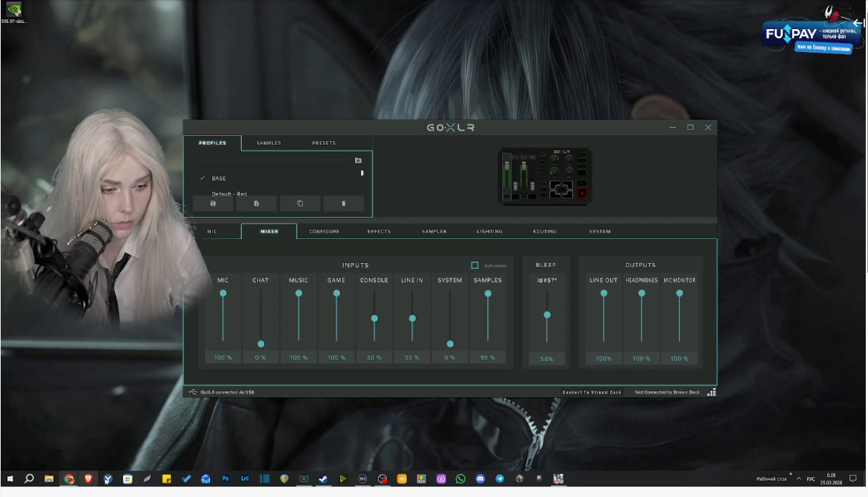
Task: Switch to the Effects tab
Action: click(379, 232)
